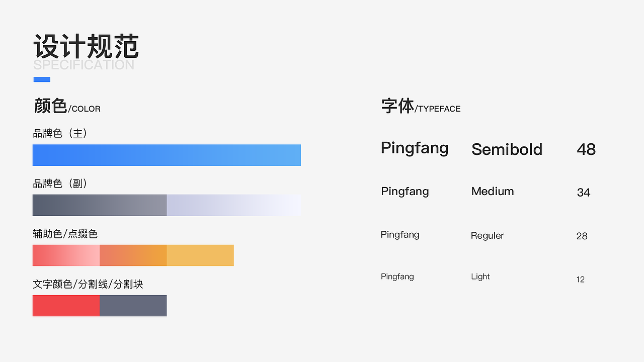Select the dark gray secondary brand swatch
The width and height of the screenshot is (644, 362).
(x=100, y=205)
